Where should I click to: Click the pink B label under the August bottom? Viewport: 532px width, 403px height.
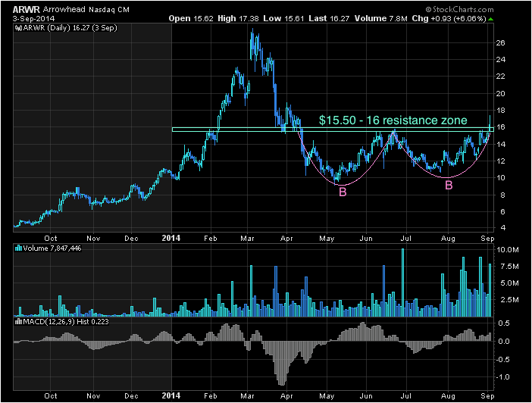click(449, 186)
